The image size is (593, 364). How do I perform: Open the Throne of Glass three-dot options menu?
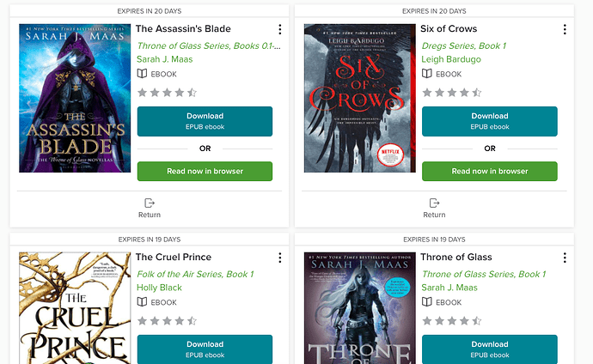click(565, 258)
